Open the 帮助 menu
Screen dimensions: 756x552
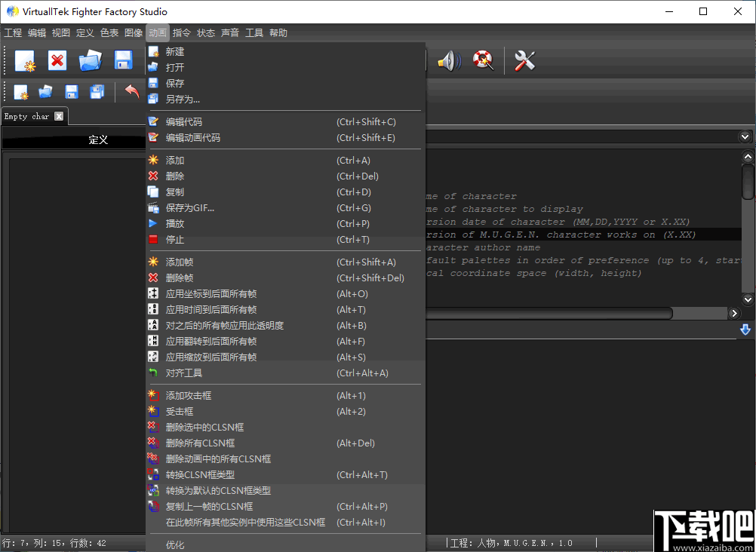pyautogui.click(x=278, y=32)
